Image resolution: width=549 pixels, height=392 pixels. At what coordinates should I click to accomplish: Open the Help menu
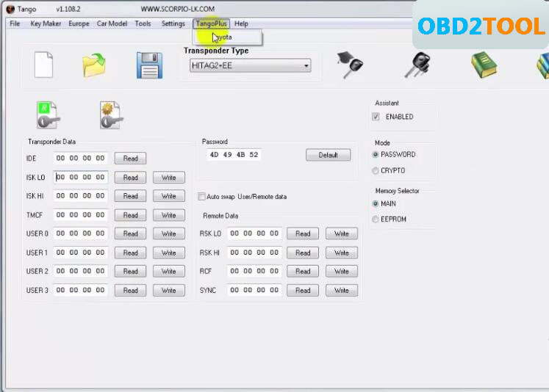[241, 23]
